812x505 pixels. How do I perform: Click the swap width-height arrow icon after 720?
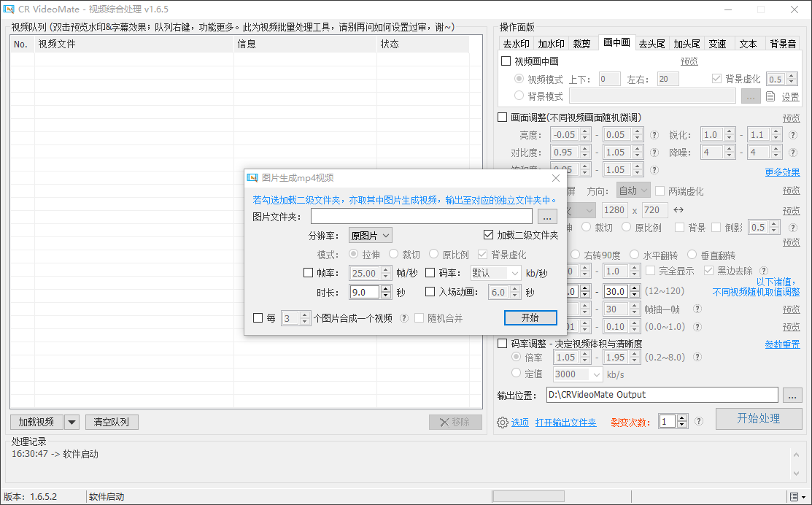678,210
